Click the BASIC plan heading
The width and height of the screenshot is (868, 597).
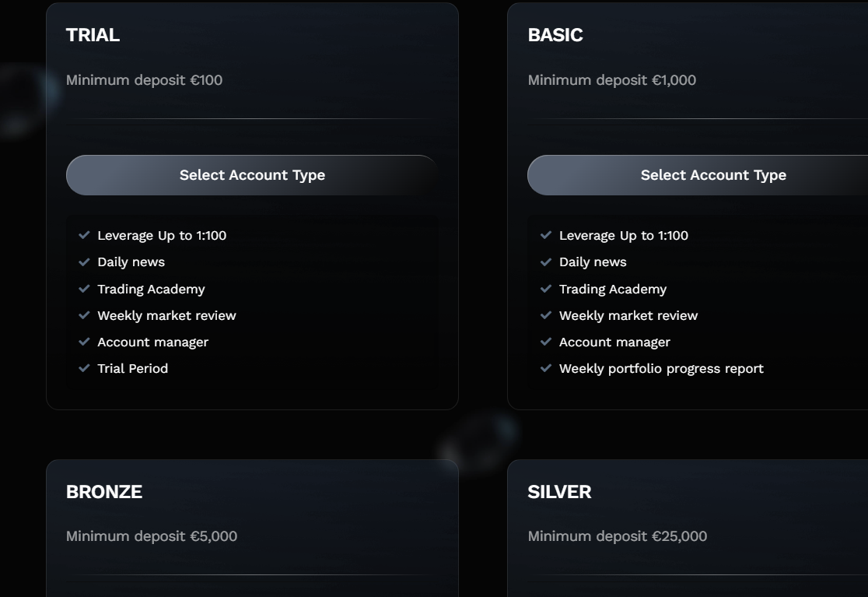click(555, 35)
